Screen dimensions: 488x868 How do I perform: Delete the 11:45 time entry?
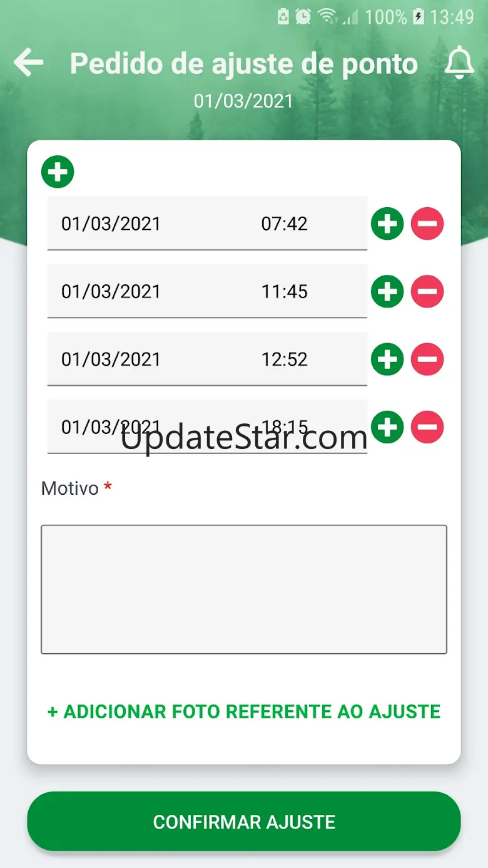point(427,291)
